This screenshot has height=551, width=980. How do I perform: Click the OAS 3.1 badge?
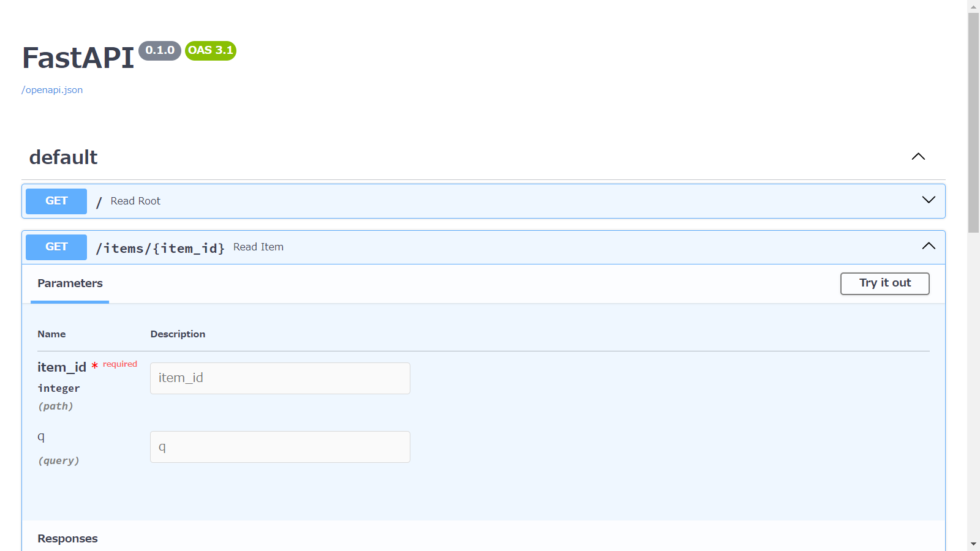(x=210, y=50)
